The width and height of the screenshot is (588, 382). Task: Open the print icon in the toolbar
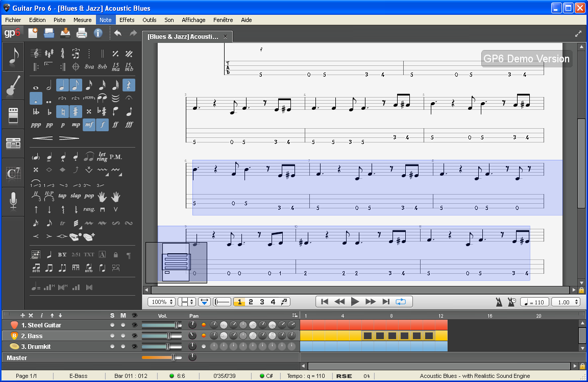pos(81,33)
